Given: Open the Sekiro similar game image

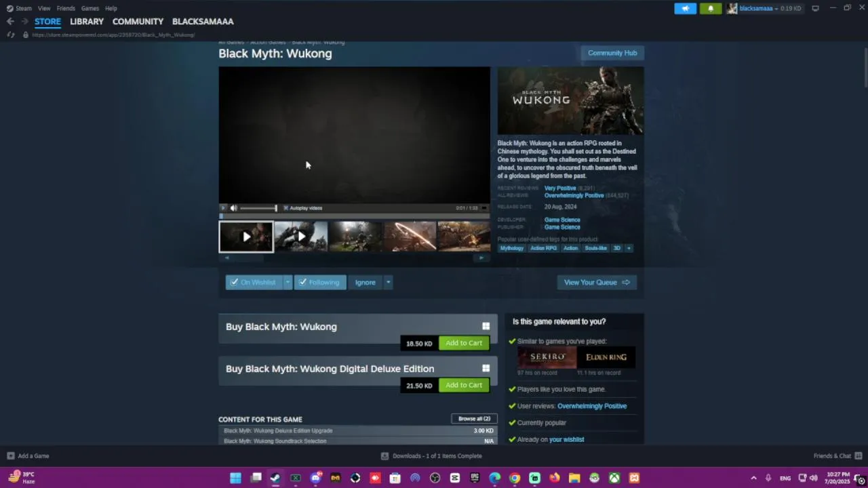Looking at the screenshot, I should [547, 357].
